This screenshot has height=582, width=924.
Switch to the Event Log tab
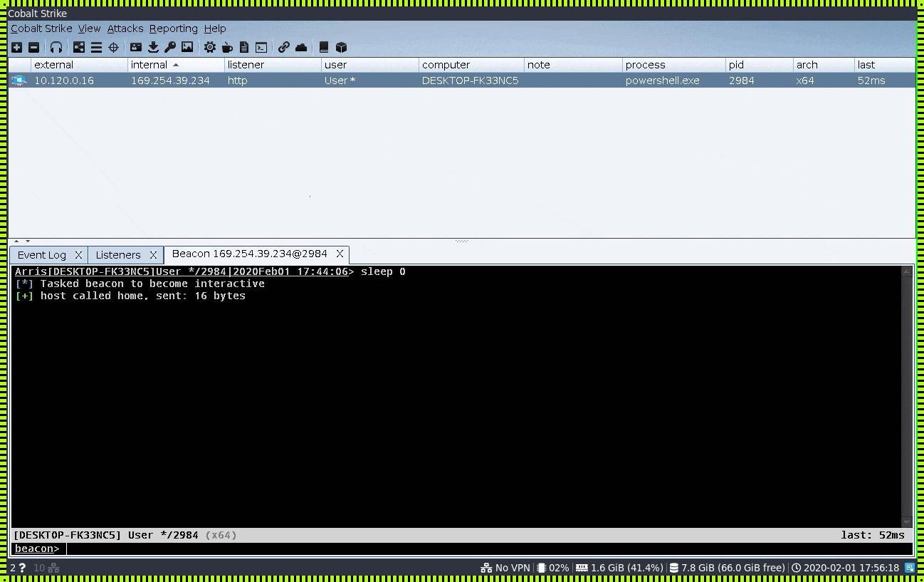pos(42,255)
